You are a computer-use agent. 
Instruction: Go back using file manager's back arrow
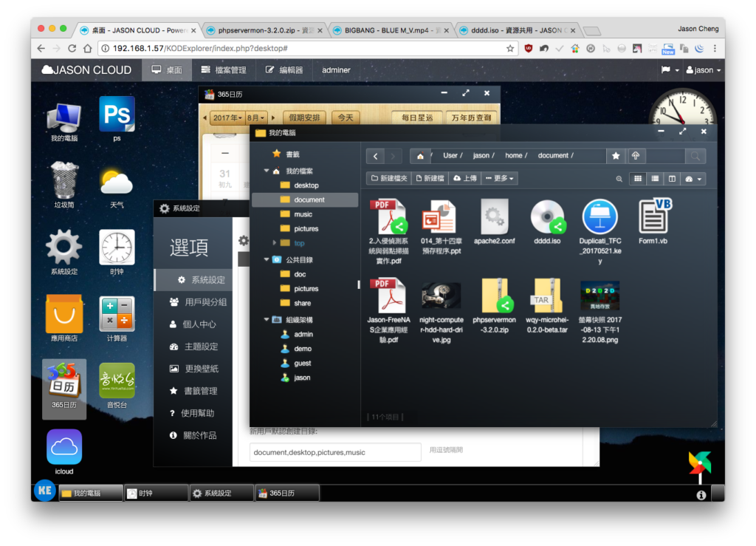376,156
